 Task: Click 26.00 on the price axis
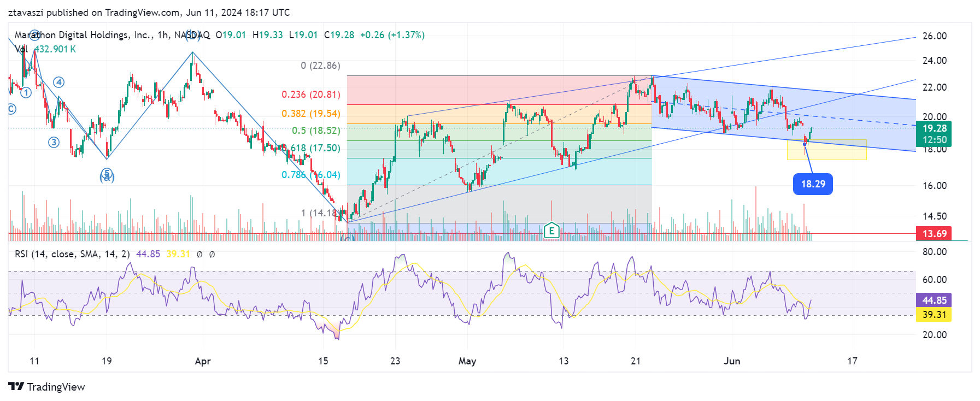tap(935, 36)
